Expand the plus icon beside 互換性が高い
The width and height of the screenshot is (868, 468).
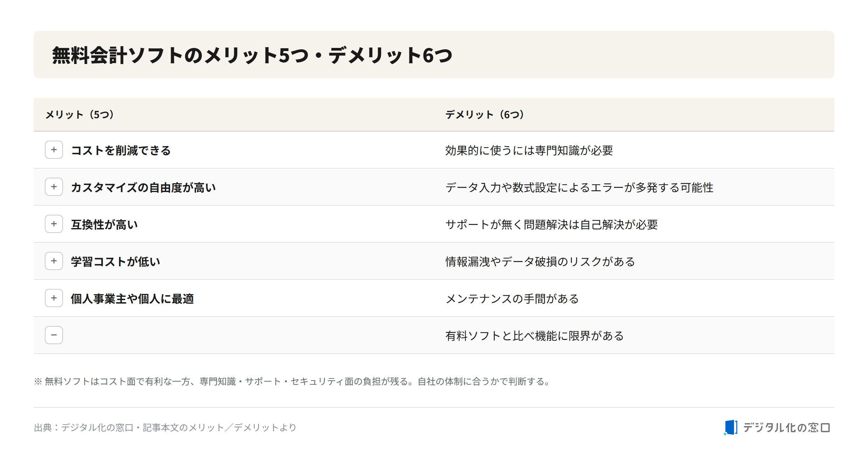coord(54,224)
